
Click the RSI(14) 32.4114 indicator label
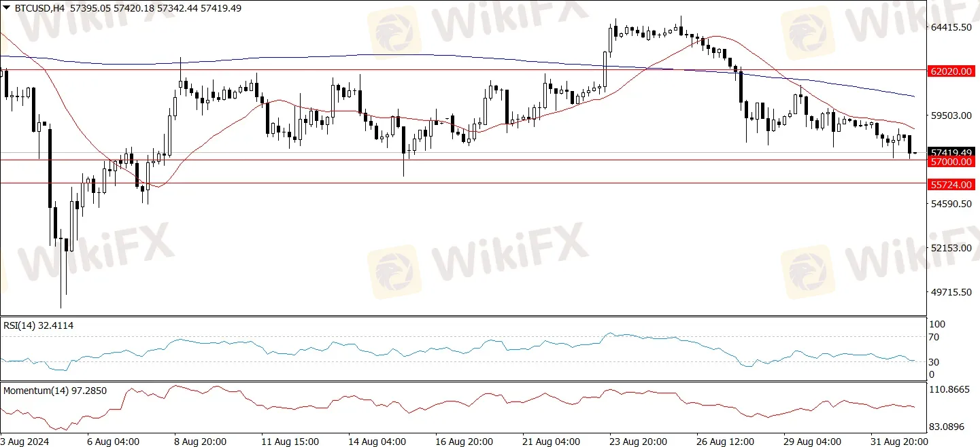tap(39, 325)
